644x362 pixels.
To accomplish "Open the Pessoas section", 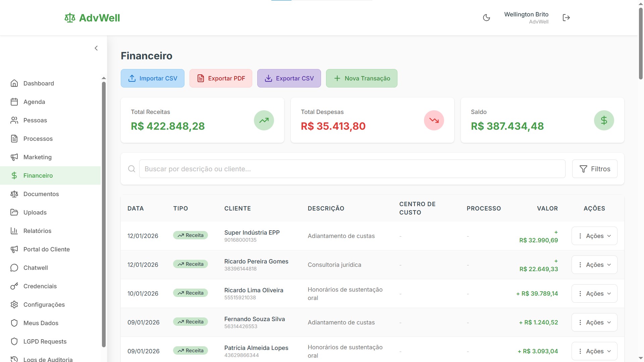I will (35, 120).
